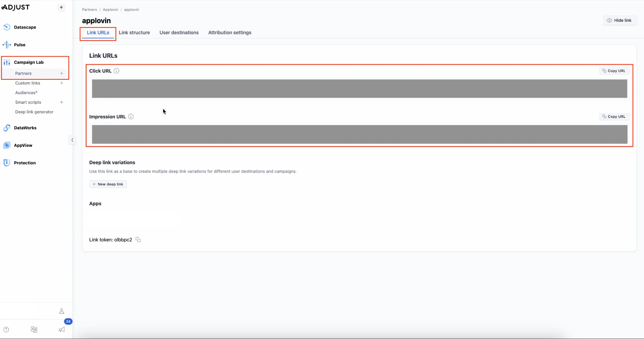Click the lightning bolt icon beside logo
644x339 pixels.
[x=61, y=7]
